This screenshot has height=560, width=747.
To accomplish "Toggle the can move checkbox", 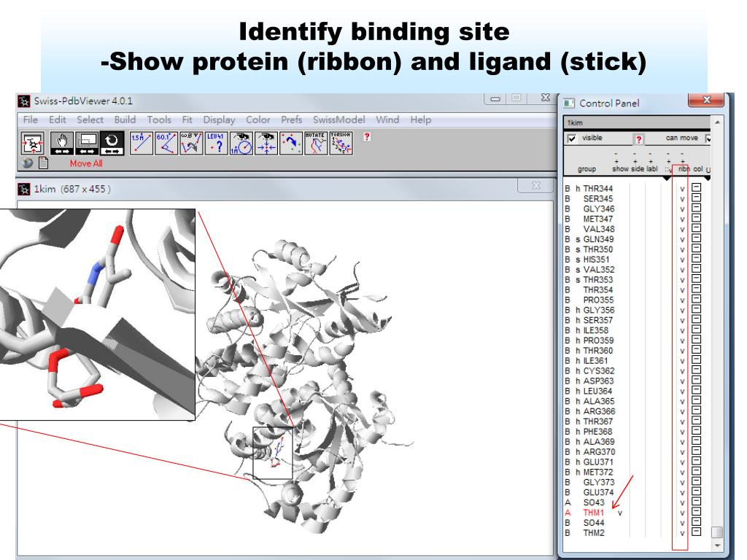I will (x=708, y=139).
